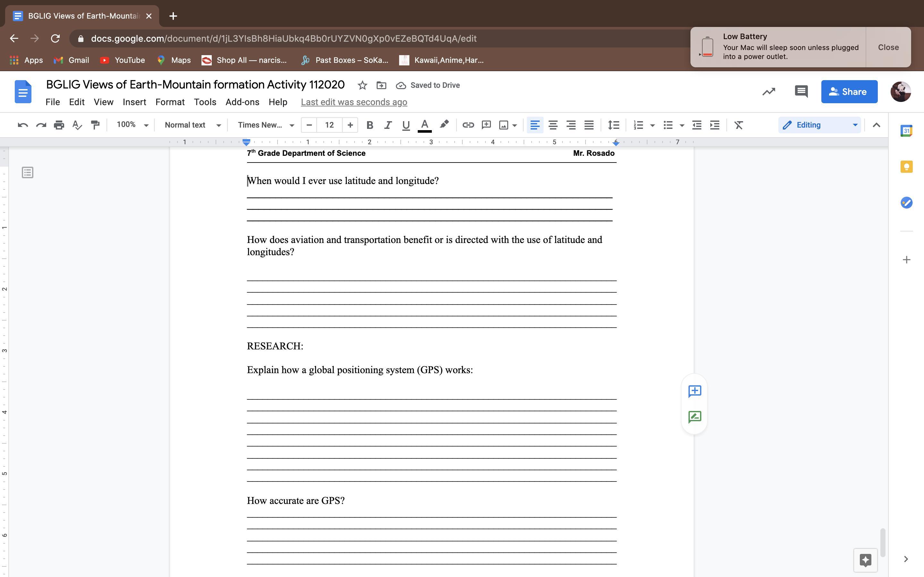The height and width of the screenshot is (577, 924).
Task: Select the Paint format tool
Action: click(x=95, y=125)
